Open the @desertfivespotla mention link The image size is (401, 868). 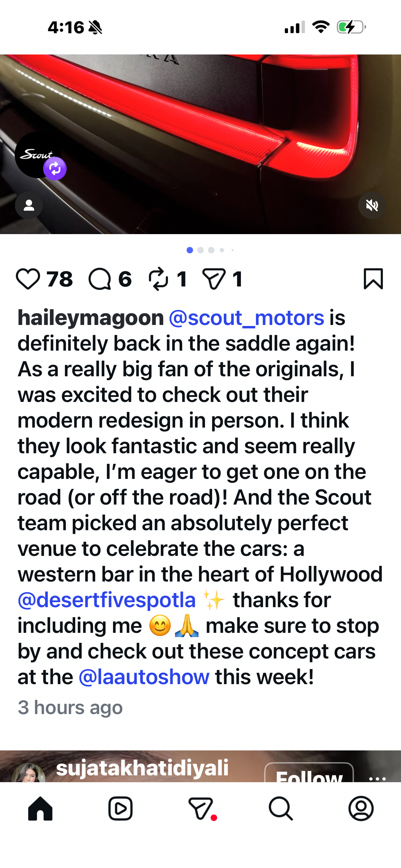click(107, 600)
